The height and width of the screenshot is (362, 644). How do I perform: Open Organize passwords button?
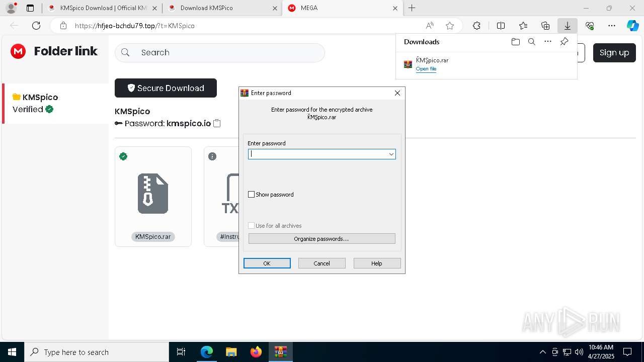click(321, 238)
